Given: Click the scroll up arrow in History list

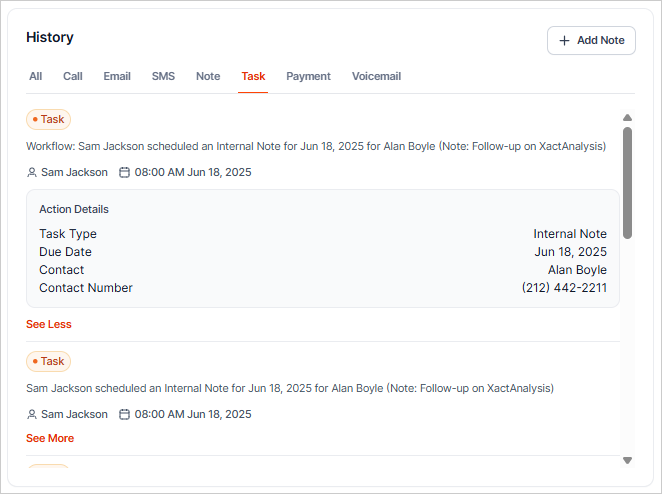Looking at the screenshot, I should pos(627,117).
